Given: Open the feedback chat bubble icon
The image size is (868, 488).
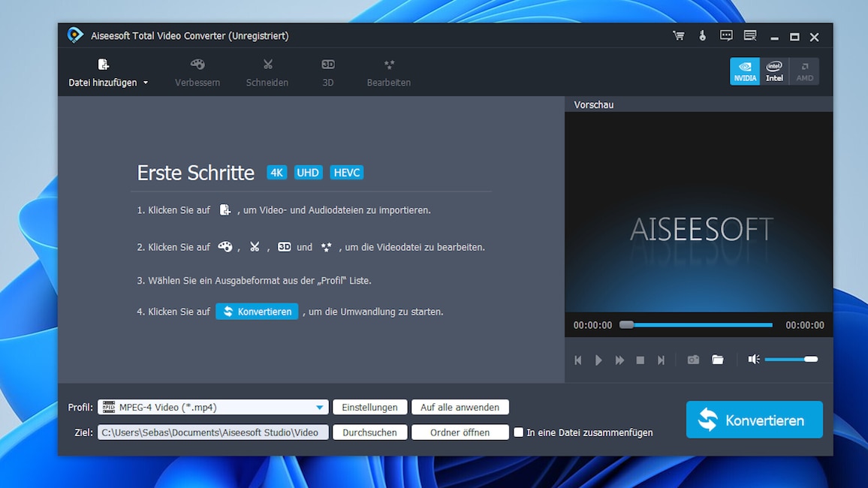Looking at the screenshot, I should click(726, 36).
